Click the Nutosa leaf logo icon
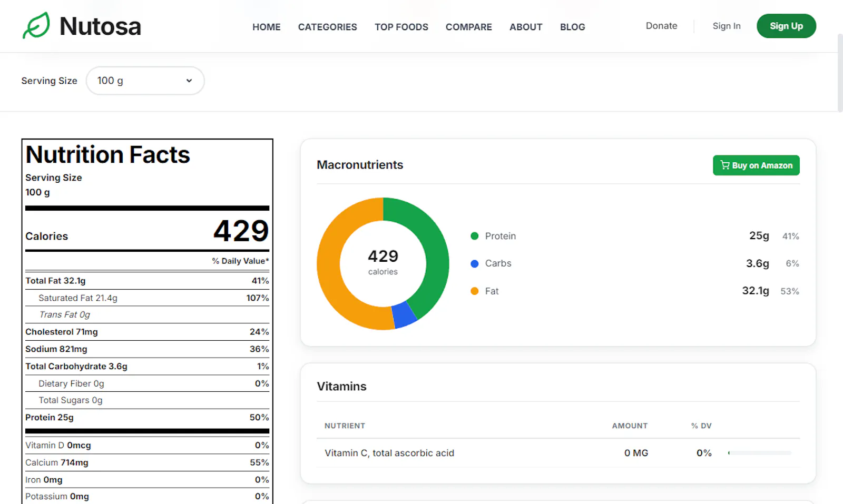 coord(36,25)
